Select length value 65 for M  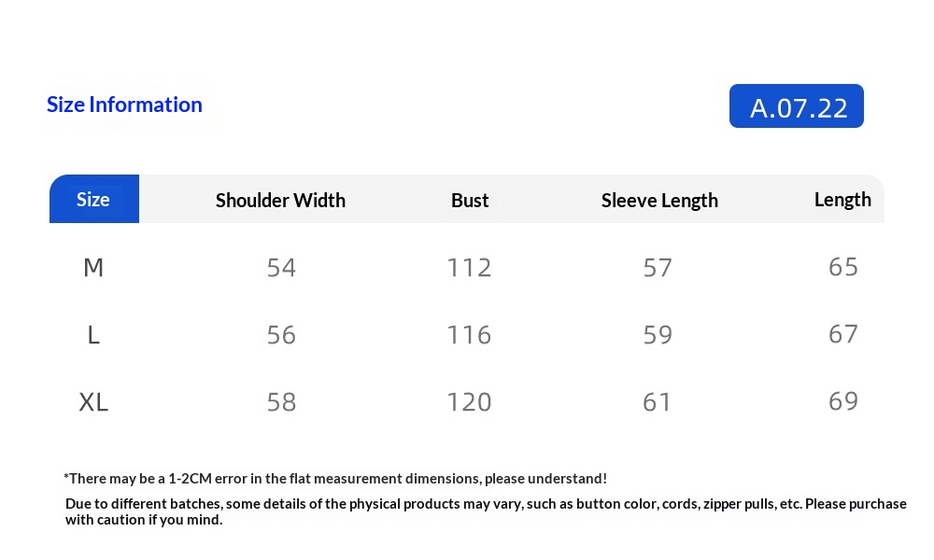tap(843, 267)
